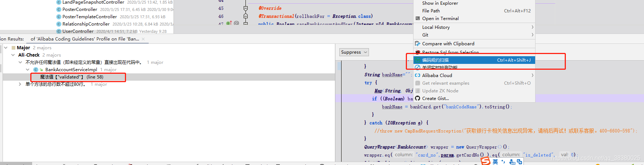This screenshot has height=165, width=644.
Task: Collapse the Ali-Check node
Action: coord(13,55)
